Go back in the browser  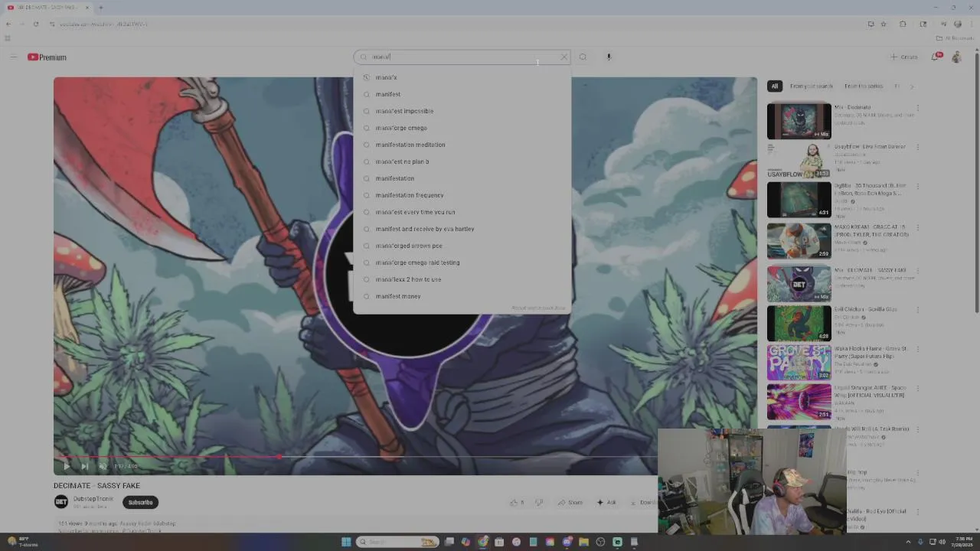pos(8,24)
